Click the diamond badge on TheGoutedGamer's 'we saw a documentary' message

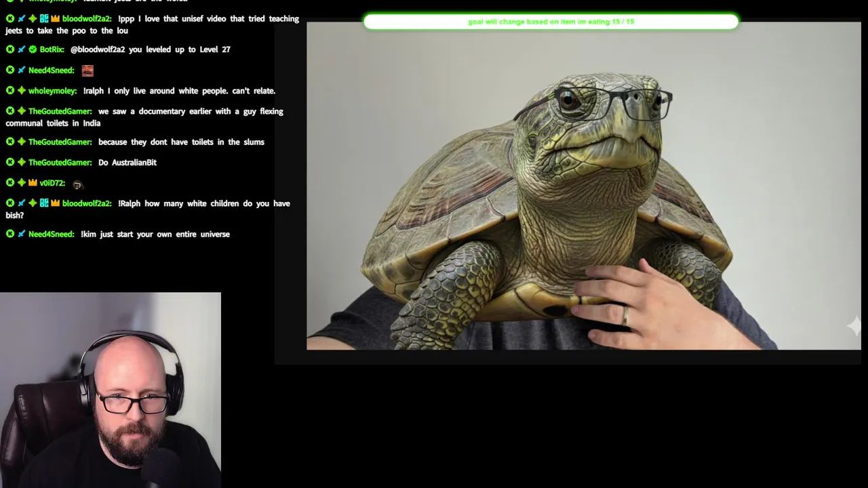pyautogui.click(x=22, y=111)
